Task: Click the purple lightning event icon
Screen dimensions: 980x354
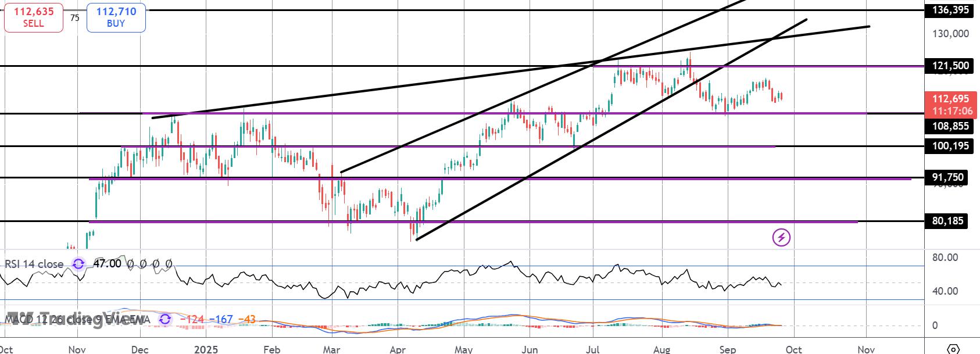Action: pyautogui.click(x=781, y=237)
